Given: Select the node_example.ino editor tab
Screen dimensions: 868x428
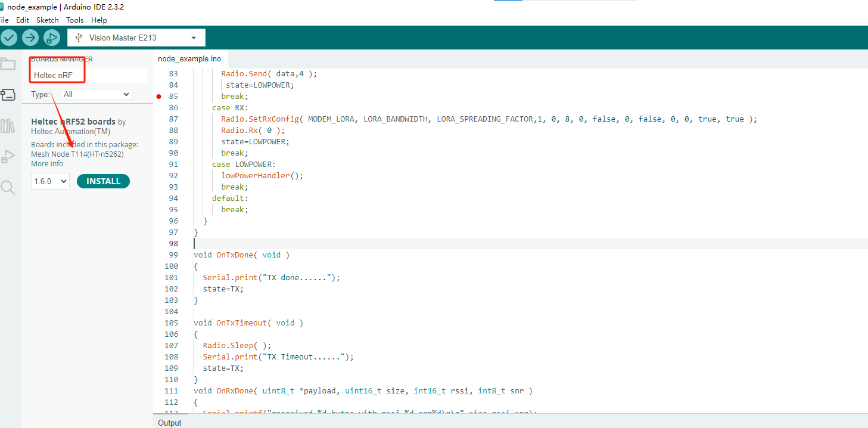Looking at the screenshot, I should tap(189, 59).
